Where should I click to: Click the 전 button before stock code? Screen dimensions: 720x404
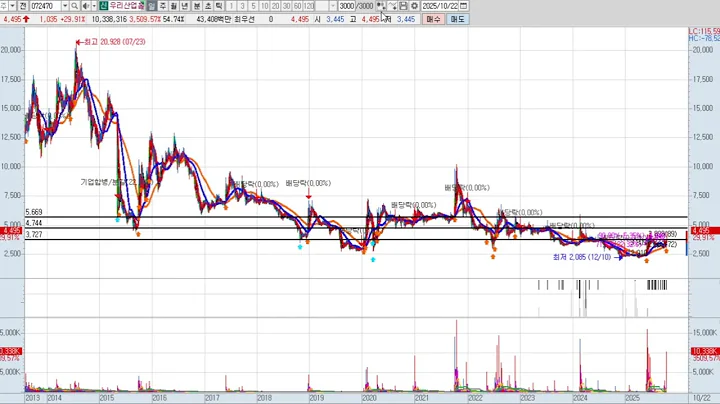click(23, 6)
